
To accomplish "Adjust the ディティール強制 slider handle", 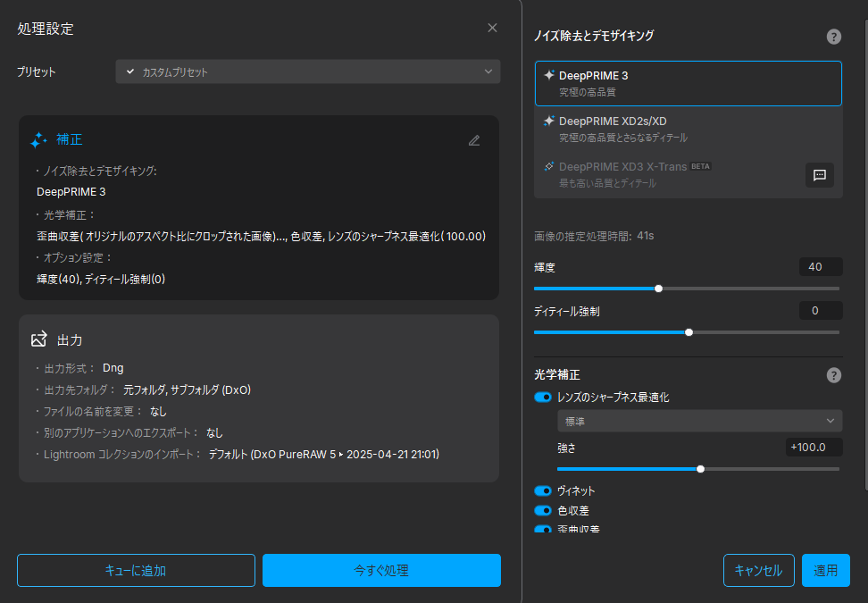I will coord(689,332).
